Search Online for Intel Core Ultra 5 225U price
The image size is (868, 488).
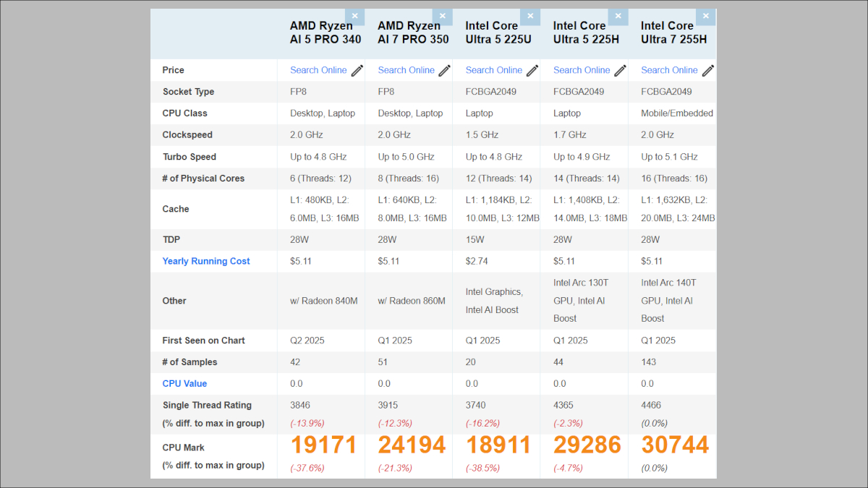pyautogui.click(x=493, y=70)
